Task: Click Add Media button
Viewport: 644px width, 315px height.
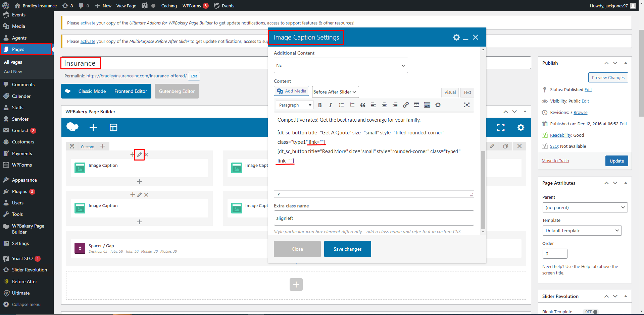Action: 291,91
